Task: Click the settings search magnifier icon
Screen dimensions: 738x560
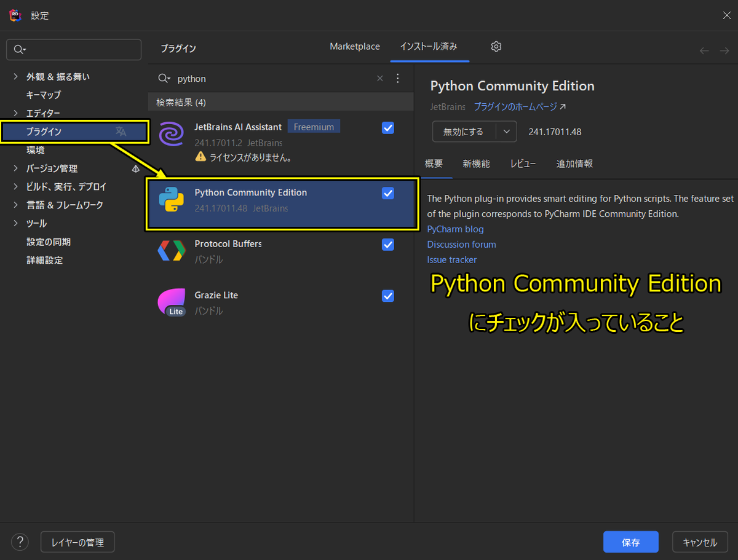Action: coord(20,50)
